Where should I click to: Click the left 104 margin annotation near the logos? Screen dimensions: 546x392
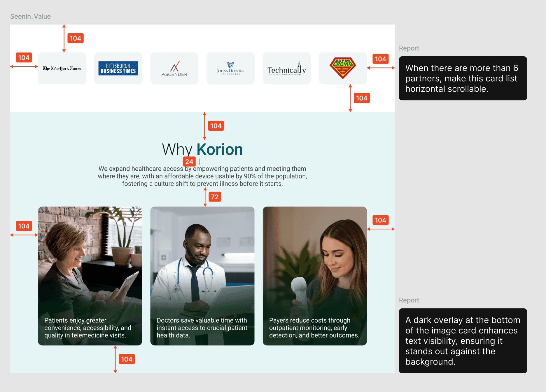pyautogui.click(x=24, y=57)
